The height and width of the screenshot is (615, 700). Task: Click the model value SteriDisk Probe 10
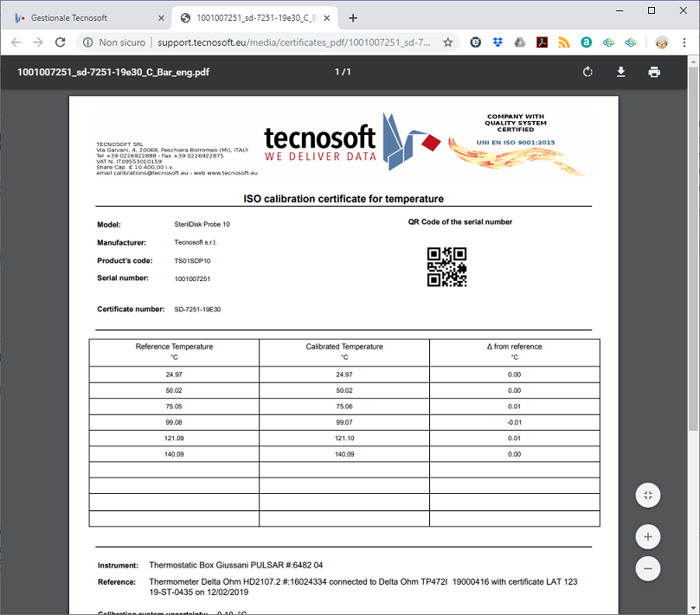coord(202,224)
